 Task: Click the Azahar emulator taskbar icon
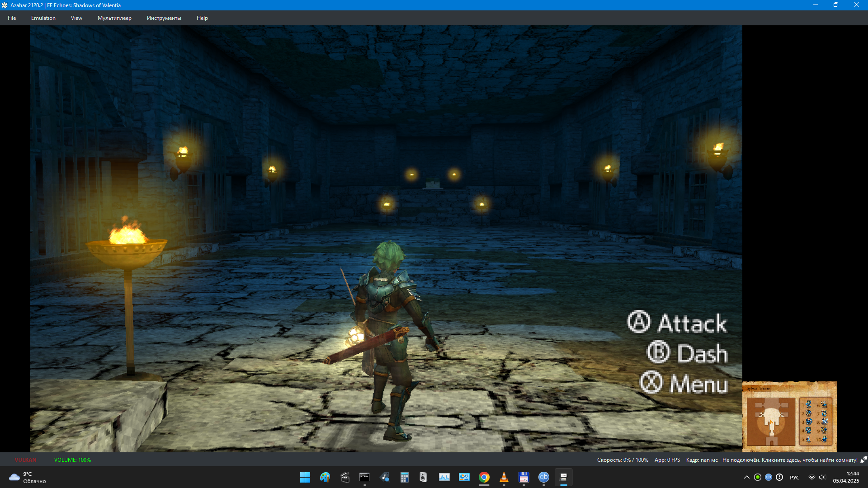(x=563, y=477)
